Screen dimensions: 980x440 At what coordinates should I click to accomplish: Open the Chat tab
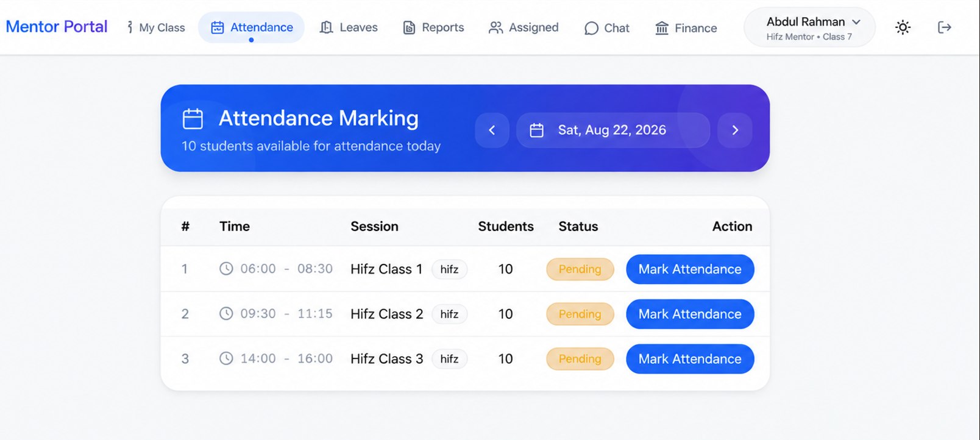(607, 28)
